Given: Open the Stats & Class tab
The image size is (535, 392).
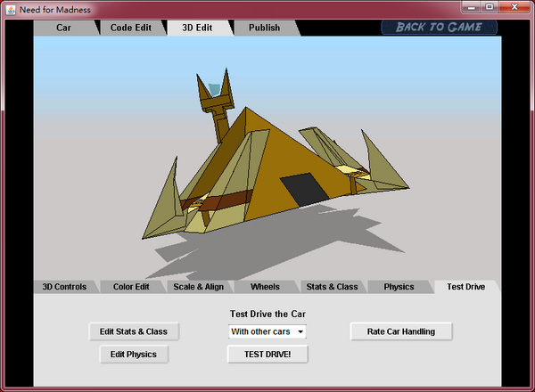Looking at the screenshot, I should 332,287.
